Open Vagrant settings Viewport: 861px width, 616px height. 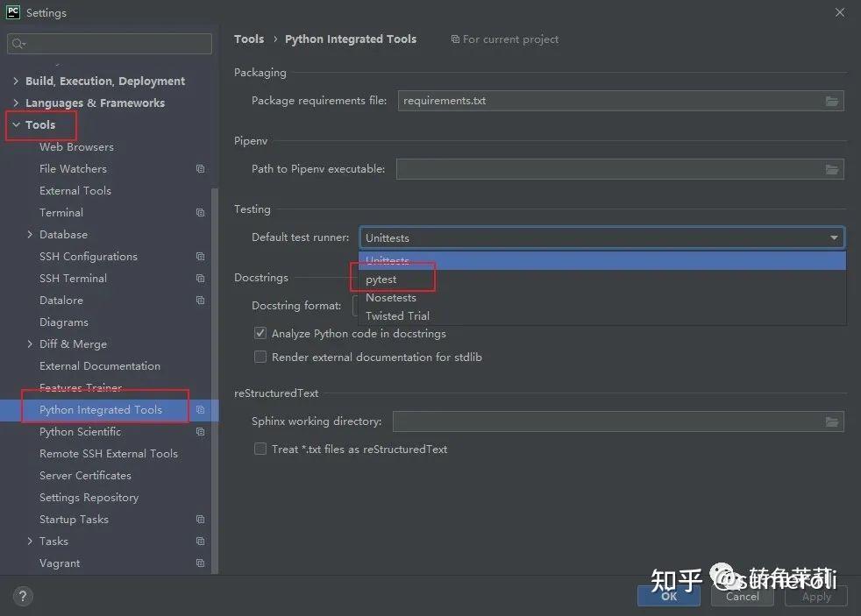(x=60, y=563)
